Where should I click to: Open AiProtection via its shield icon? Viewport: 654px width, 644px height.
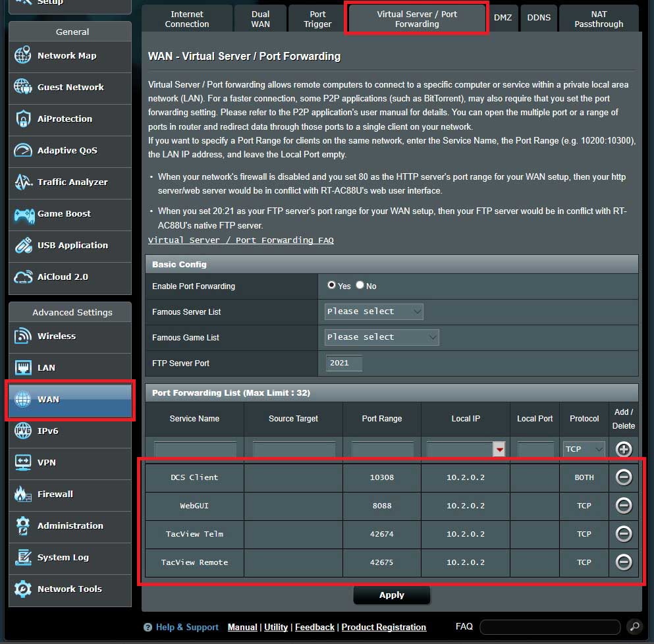[x=23, y=119]
